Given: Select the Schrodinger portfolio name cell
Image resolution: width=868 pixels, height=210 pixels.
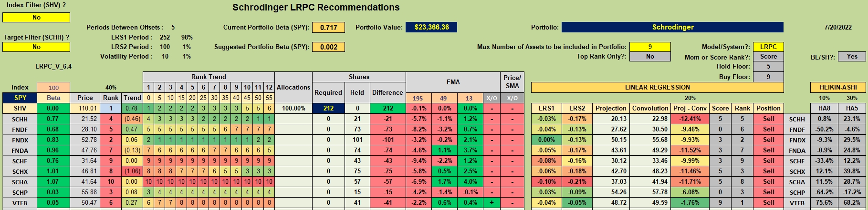Looking at the screenshot, I should [x=672, y=27].
